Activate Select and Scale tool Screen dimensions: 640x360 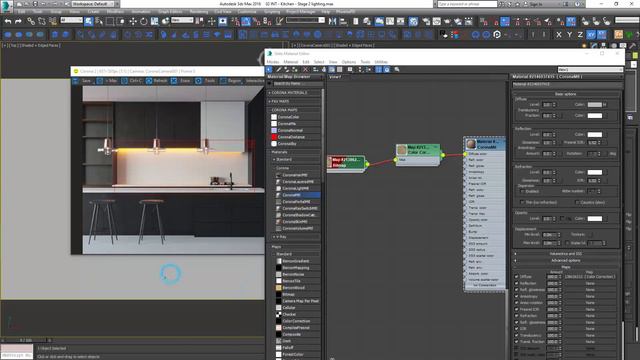point(154,21)
